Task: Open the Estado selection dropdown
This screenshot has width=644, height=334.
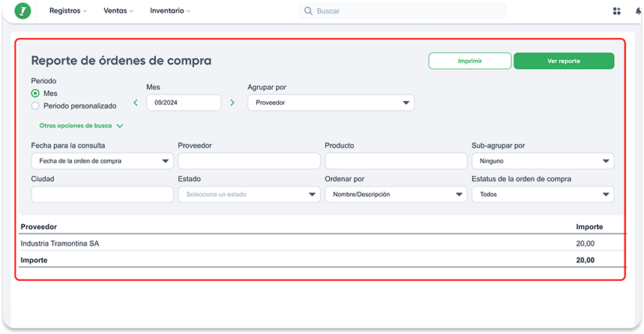Action: pyautogui.click(x=249, y=194)
